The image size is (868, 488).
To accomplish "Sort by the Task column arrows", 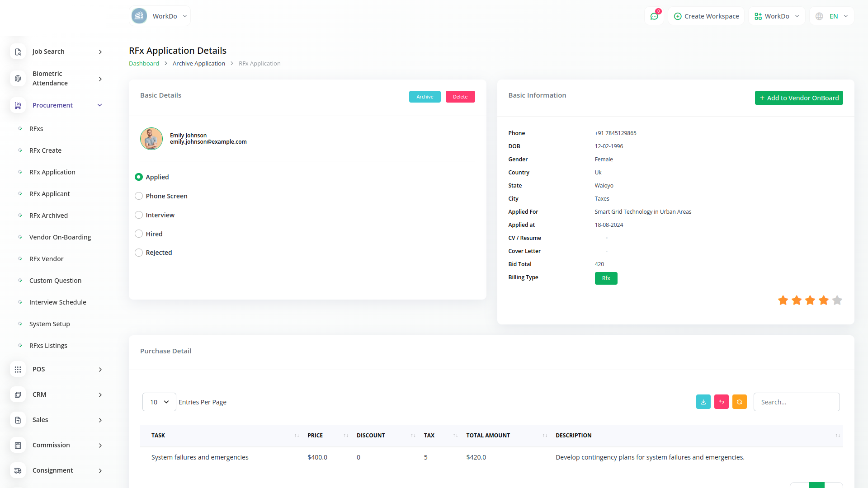I will pos(297,436).
